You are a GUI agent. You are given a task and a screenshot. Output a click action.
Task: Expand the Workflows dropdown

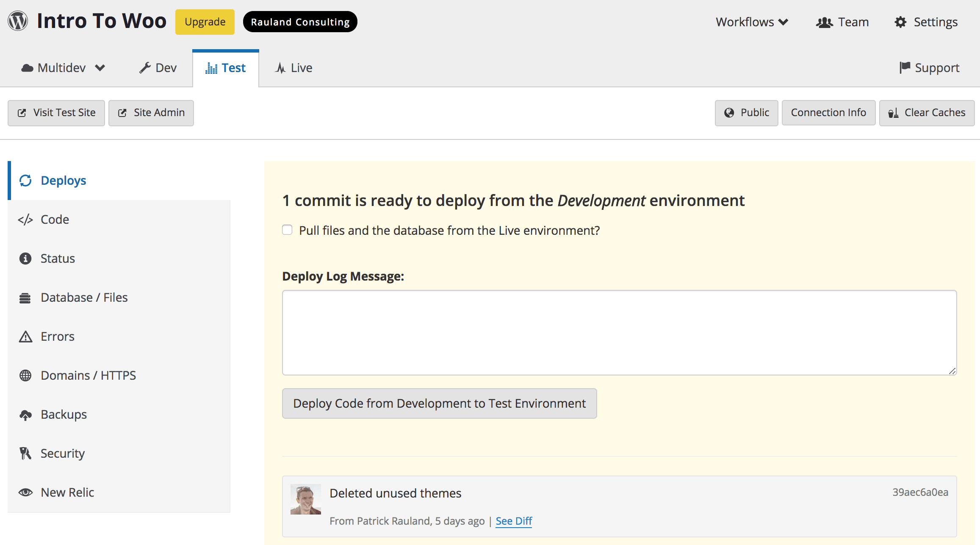[752, 22]
